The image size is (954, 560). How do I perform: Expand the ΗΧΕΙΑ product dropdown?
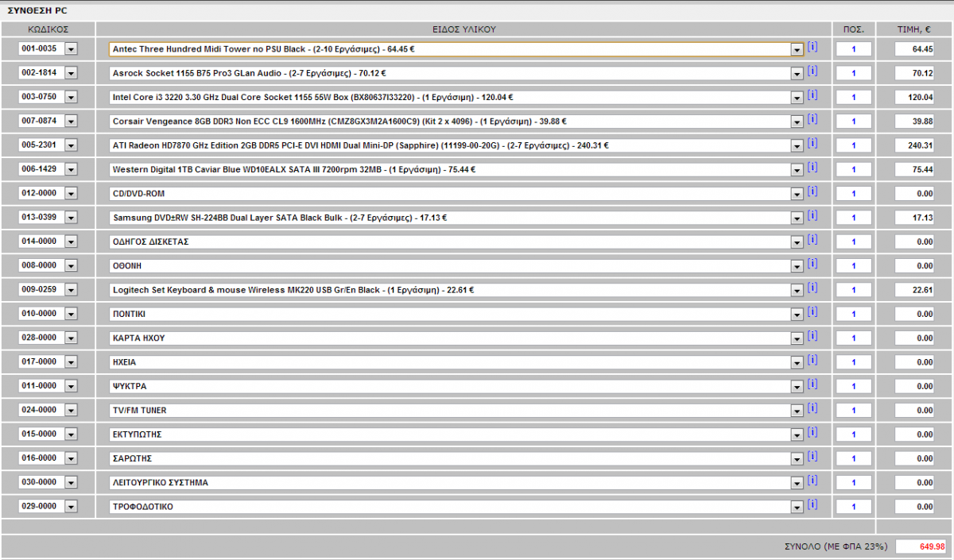(x=797, y=361)
